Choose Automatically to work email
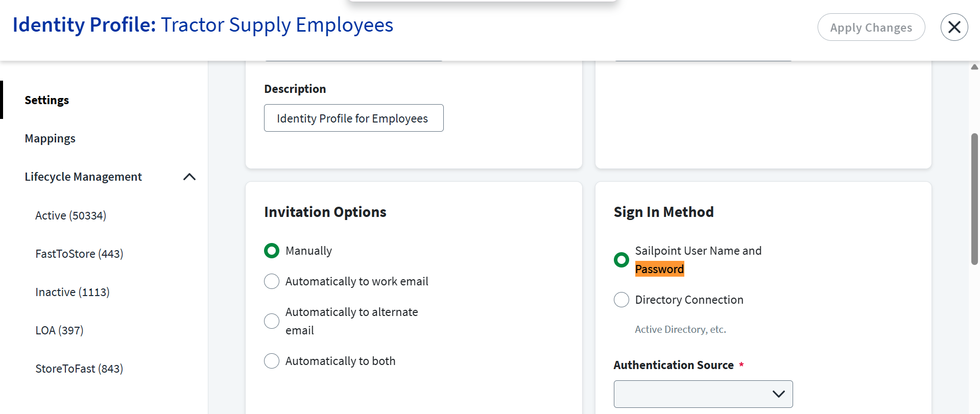This screenshot has height=414, width=980. coord(272,281)
